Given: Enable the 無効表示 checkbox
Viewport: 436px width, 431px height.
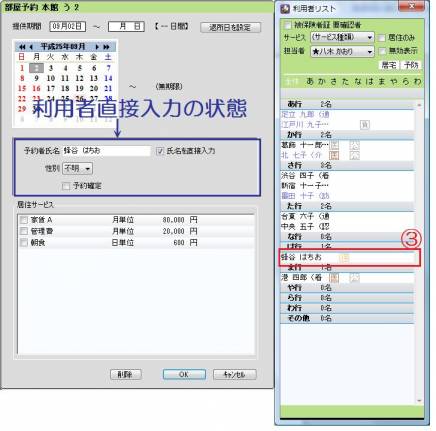Looking at the screenshot, I should pyautogui.click(x=382, y=51).
